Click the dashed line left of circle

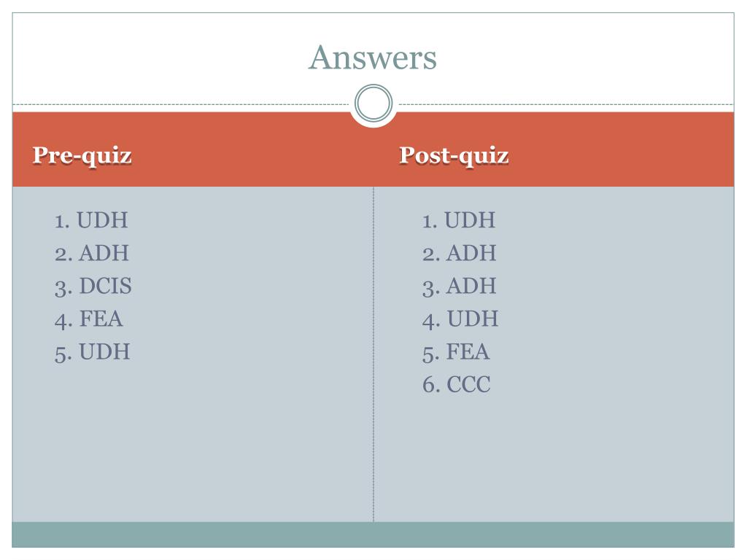click(x=181, y=104)
